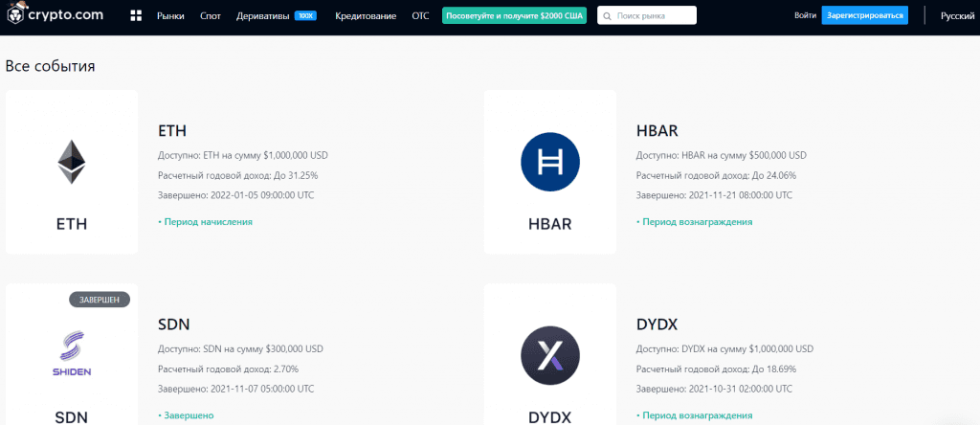Click DYDX на сумму $1,000,000 USD text
The width and height of the screenshot is (980, 425).
[x=748, y=348]
